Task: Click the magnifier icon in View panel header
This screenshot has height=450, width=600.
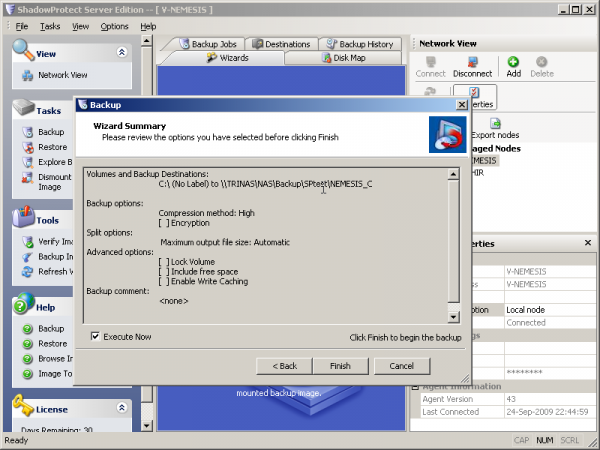Action: tap(23, 50)
